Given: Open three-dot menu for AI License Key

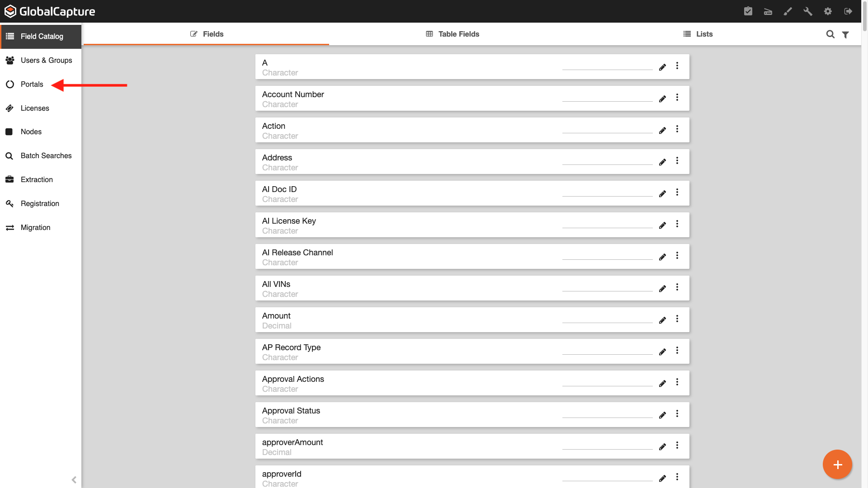Looking at the screenshot, I should click(x=677, y=224).
